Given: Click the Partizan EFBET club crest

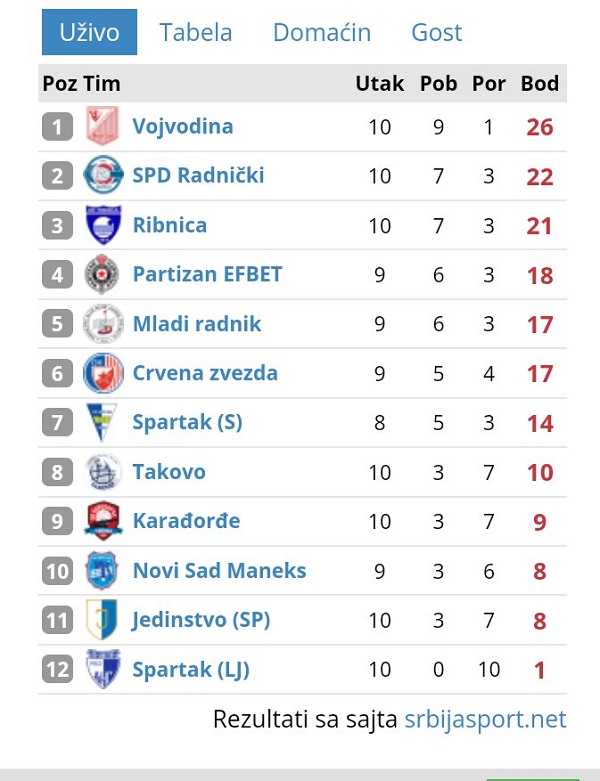Looking at the screenshot, I should coord(102,275).
